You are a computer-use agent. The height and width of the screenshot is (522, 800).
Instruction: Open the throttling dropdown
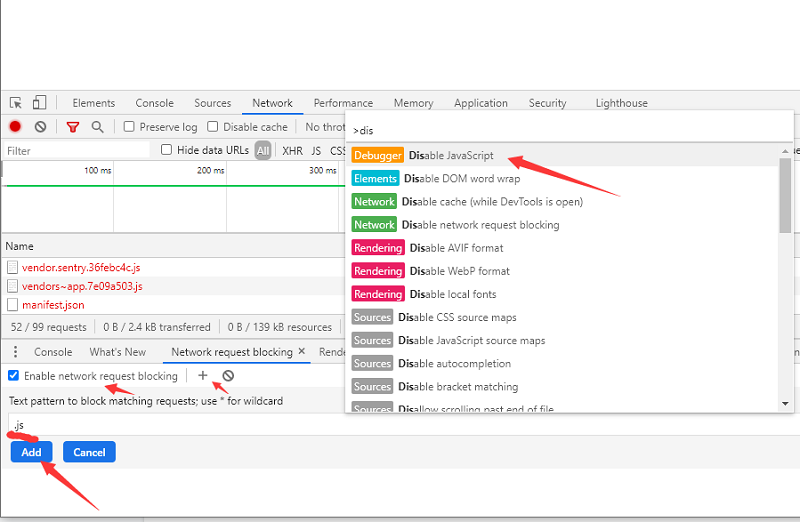point(324,127)
